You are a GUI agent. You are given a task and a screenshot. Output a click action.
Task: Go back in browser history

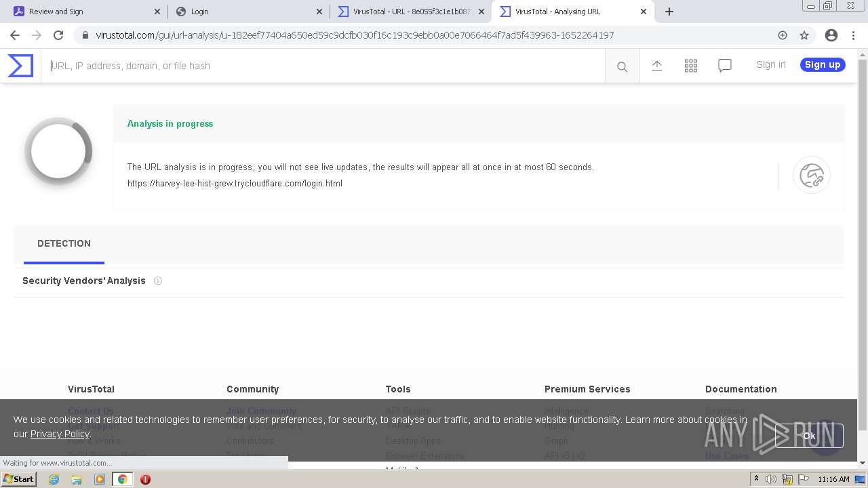[15, 35]
